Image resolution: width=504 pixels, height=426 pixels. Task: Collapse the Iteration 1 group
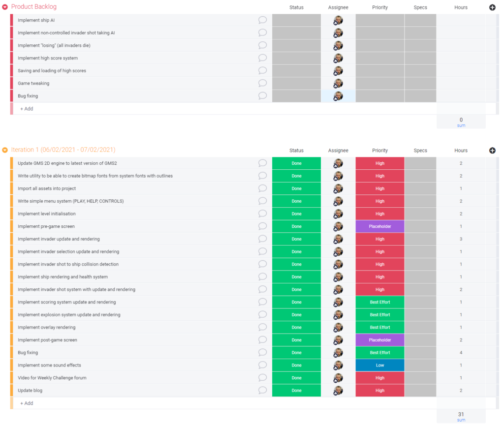(5, 151)
